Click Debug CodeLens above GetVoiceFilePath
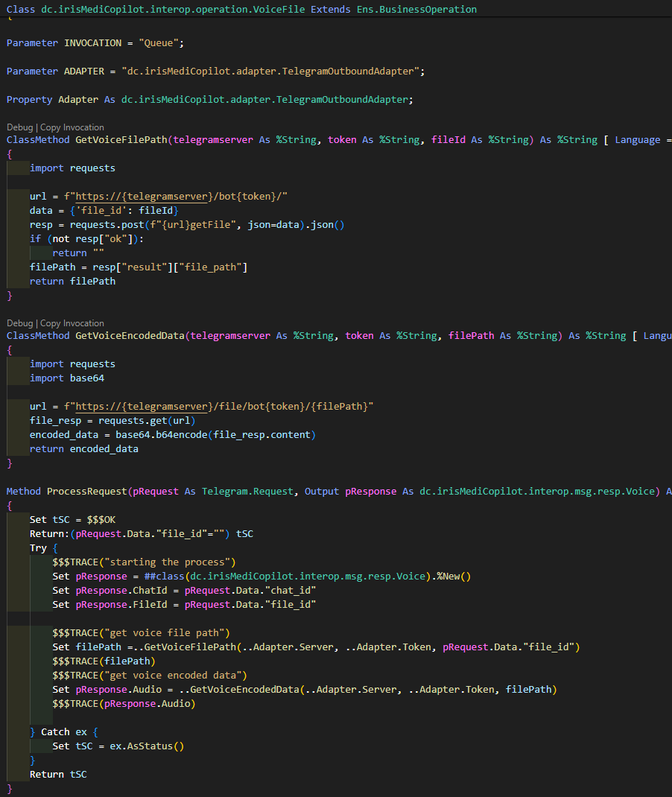The width and height of the screenshot is (672, 797). (x=20, y=127)
